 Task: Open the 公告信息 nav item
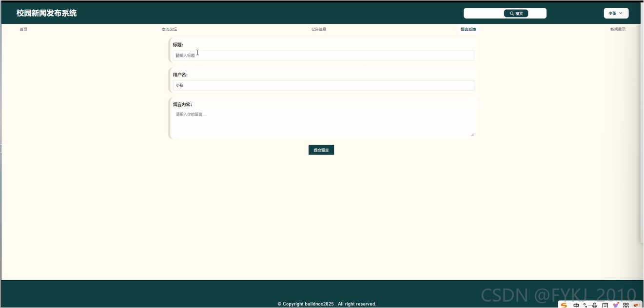pos(319,29)
